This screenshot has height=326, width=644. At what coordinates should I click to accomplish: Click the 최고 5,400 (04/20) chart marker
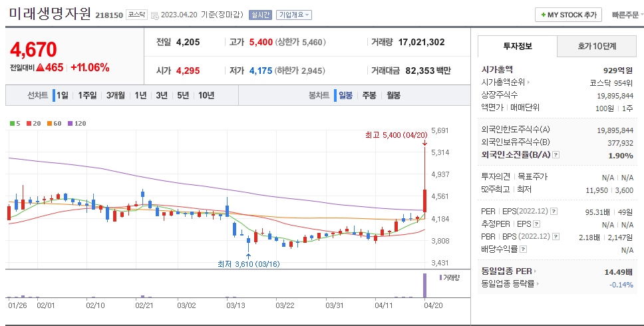coord(396,135)
